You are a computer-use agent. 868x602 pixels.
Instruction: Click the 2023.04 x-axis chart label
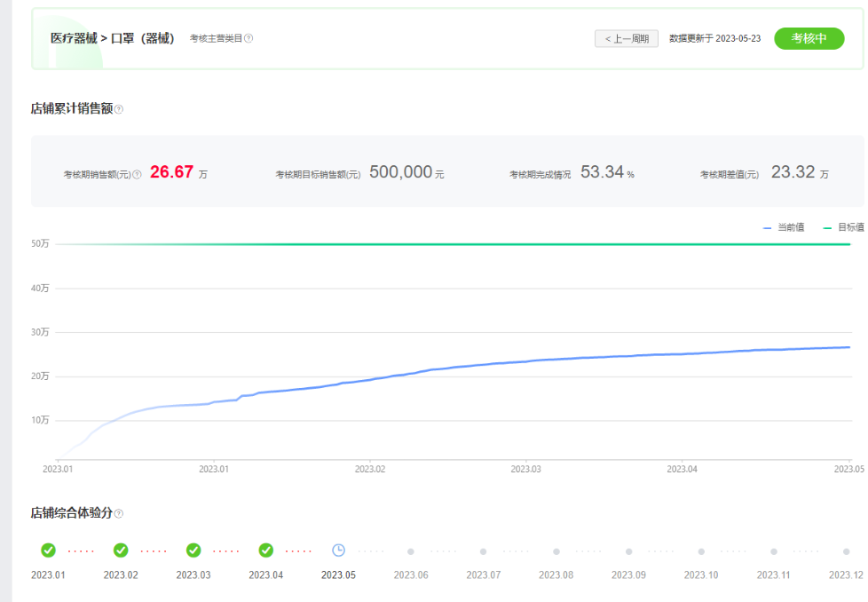click(682, 469)
